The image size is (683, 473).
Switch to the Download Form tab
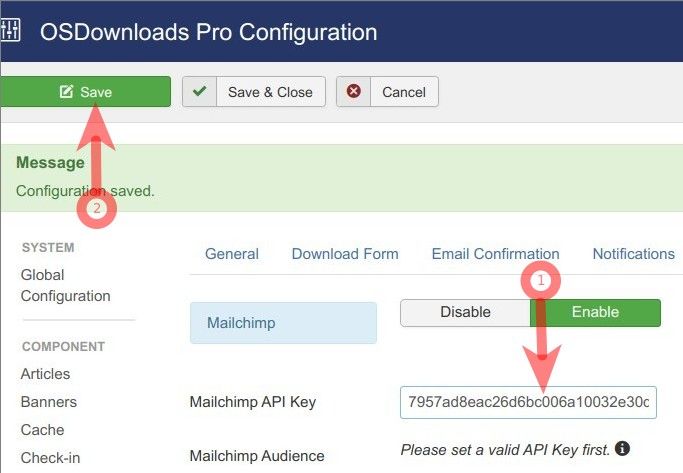(x=345, y=254)
